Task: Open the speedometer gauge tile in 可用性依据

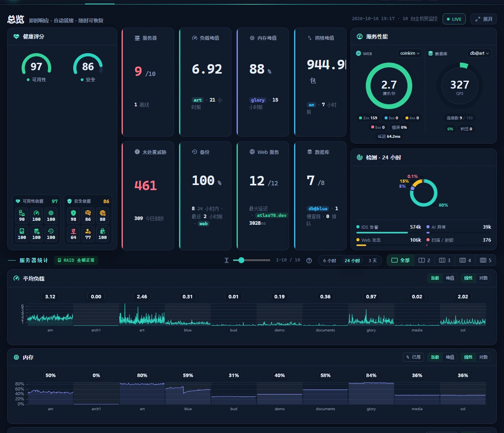Action: coord(37,215)
